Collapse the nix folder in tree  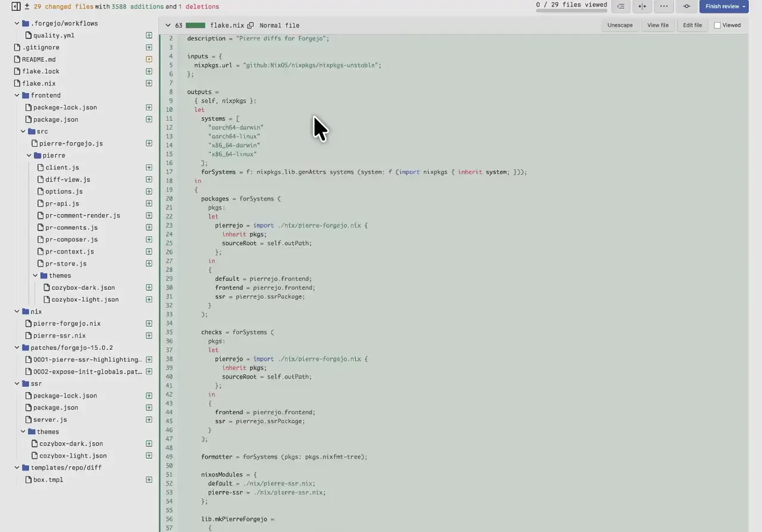click(17, 311)
